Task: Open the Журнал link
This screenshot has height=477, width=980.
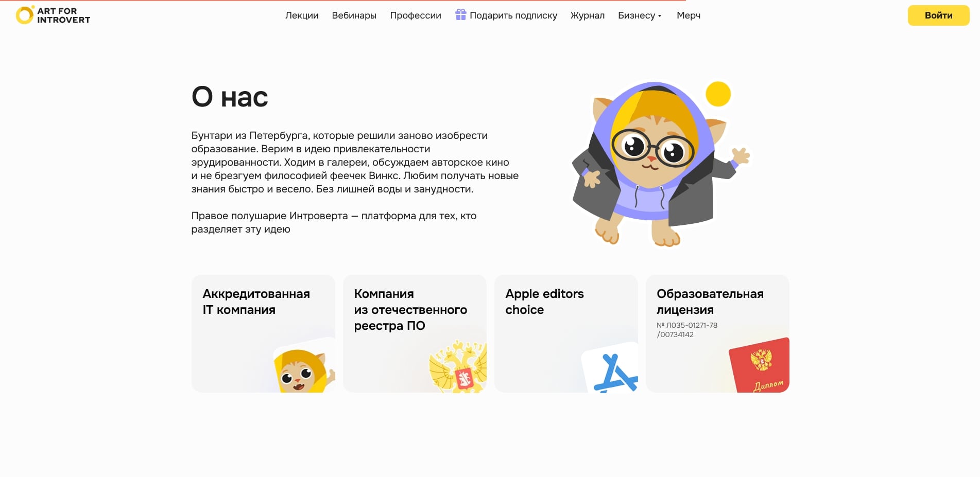Action: (587, 15)
